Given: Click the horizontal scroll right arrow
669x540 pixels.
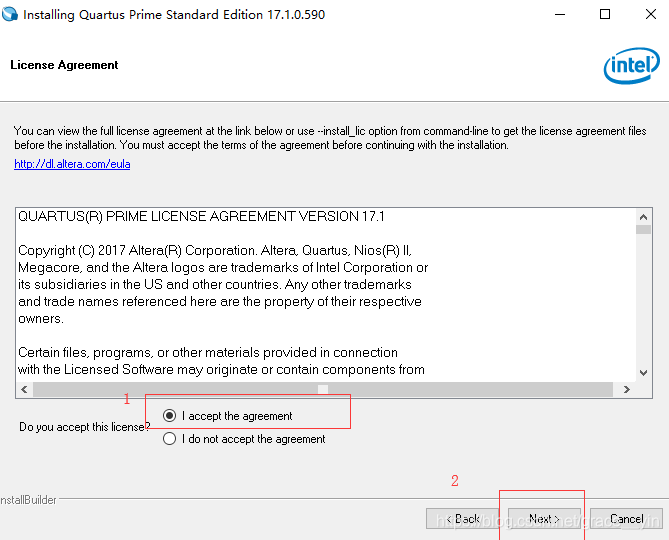Looking at the screenshot, I should tap(627, 389).
